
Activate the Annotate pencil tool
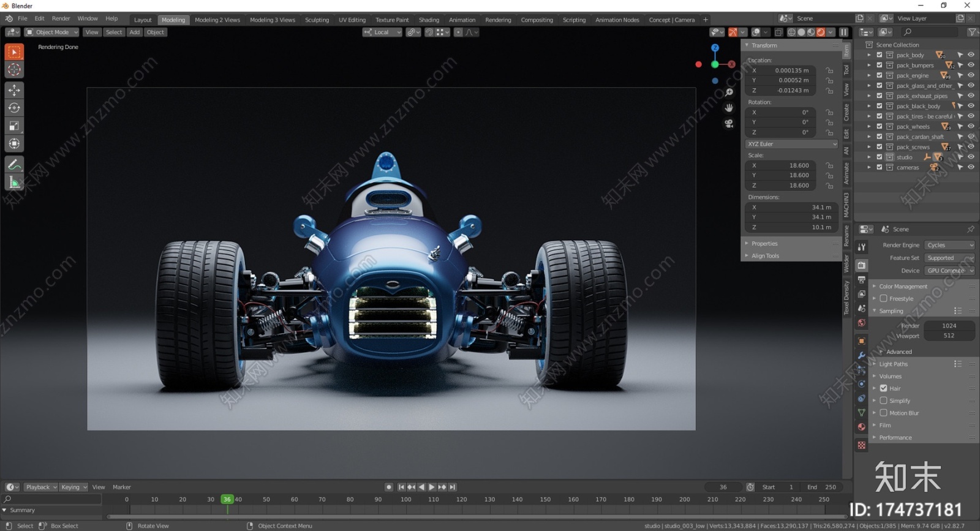(x=14, y=164)
